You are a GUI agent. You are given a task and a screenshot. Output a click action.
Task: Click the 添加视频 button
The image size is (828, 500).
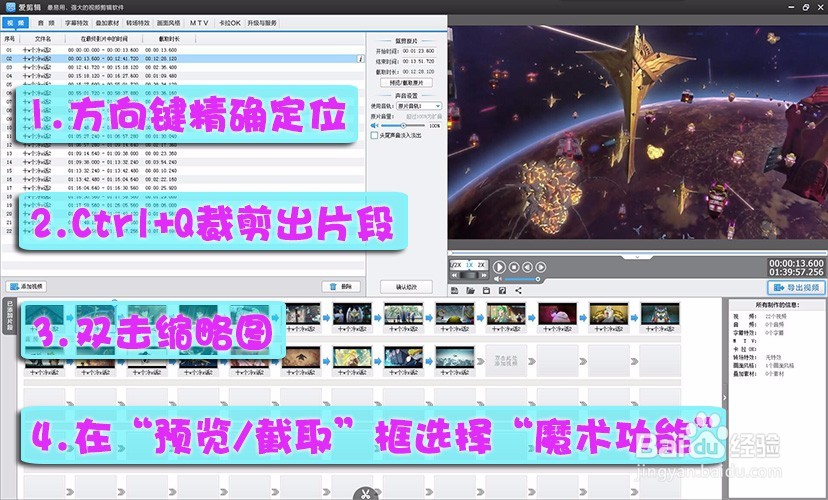click(26, 286)
